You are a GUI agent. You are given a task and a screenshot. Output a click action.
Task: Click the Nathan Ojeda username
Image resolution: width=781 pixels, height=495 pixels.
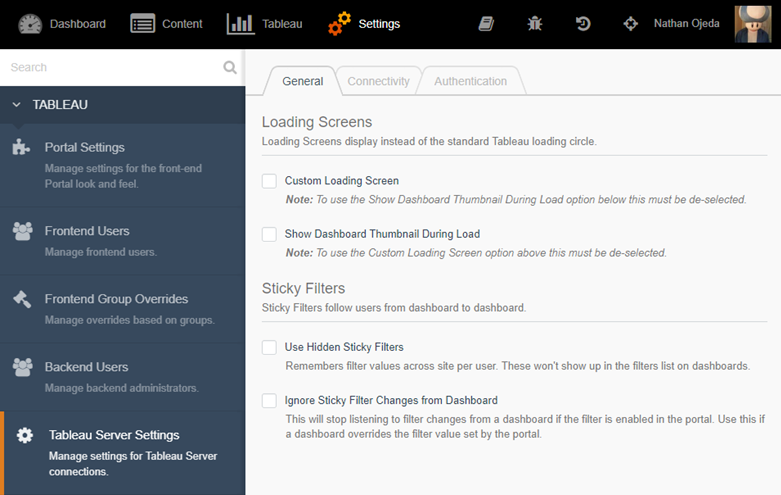tap(686, 23)
